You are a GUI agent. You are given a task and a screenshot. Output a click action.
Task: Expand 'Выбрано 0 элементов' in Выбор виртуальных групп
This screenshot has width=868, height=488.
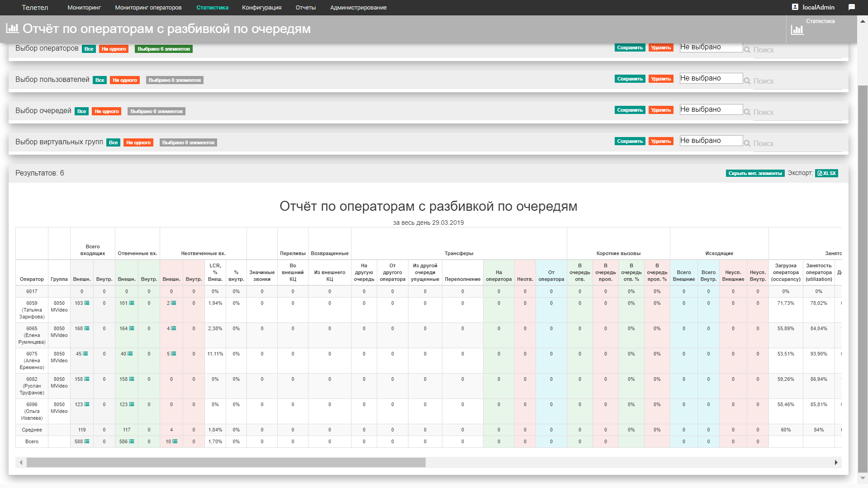point(188,142)
